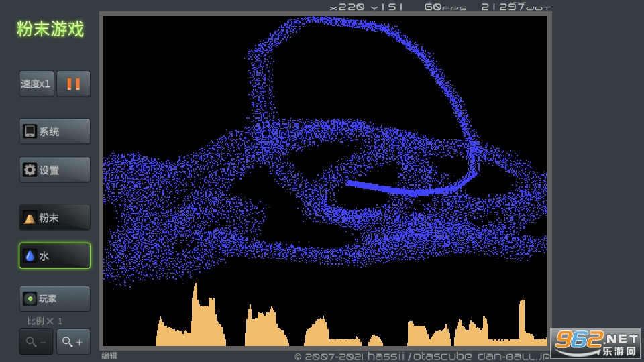The image size is (644, 362).
Task: Zoom out with the magnifier minus button
Action: (x=36, y=342)
